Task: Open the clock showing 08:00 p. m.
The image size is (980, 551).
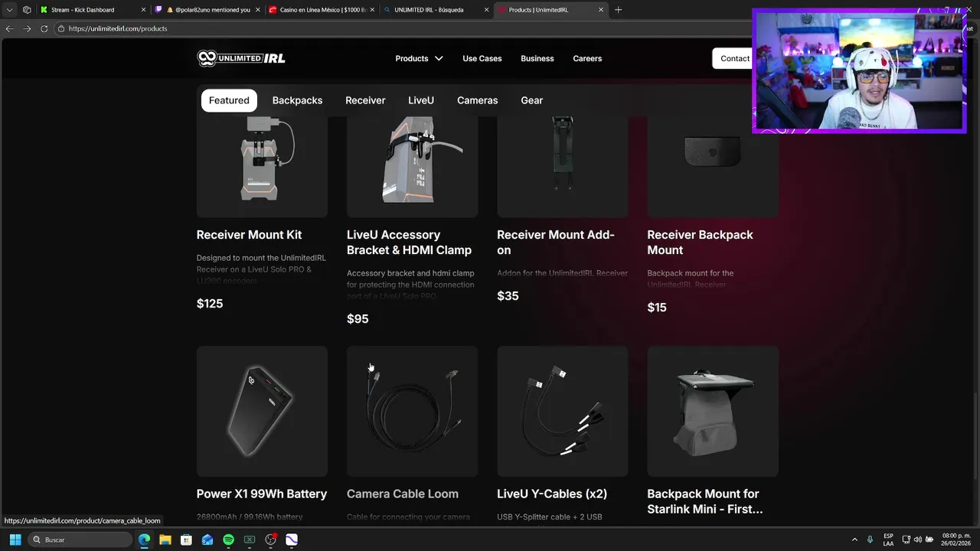Action: point(956,540)
